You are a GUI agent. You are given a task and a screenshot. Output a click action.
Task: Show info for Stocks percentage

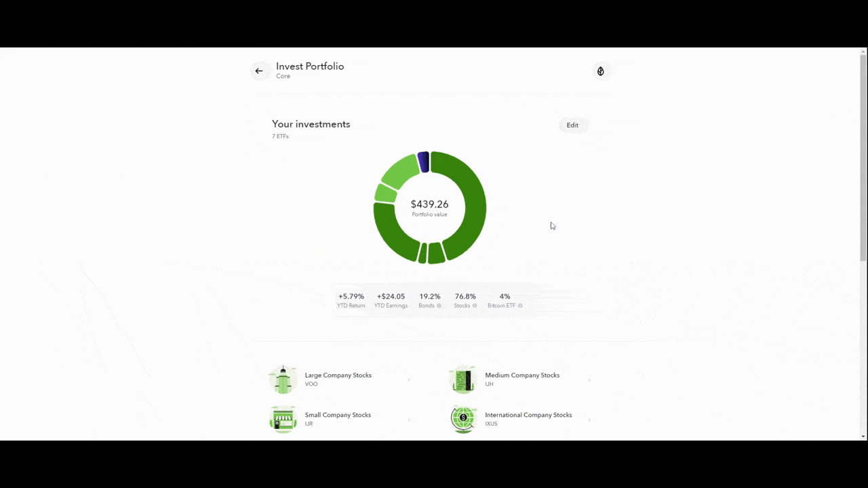pos(474,306)
